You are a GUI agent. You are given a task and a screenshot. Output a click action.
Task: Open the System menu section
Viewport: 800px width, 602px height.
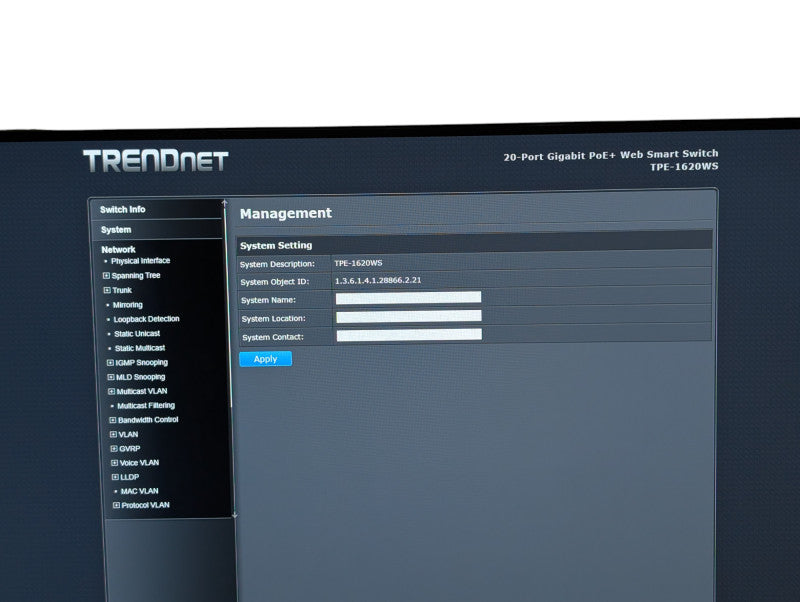(116, 230)
